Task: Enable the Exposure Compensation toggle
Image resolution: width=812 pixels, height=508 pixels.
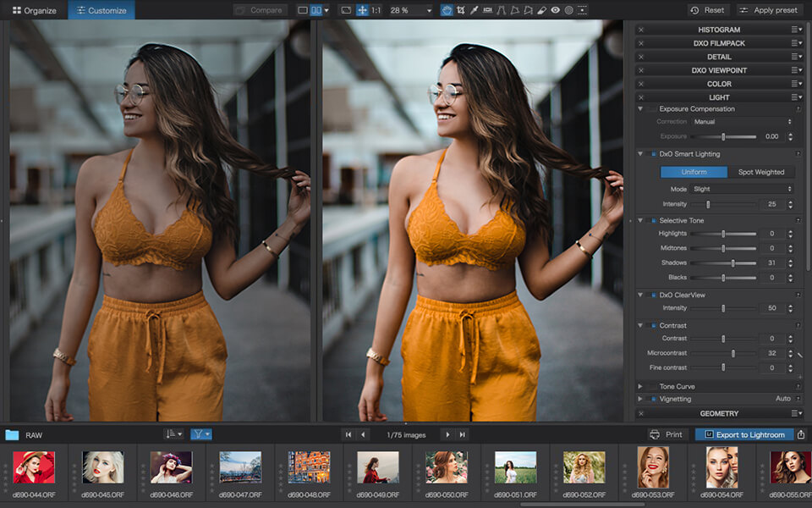Action: [653, 108]
